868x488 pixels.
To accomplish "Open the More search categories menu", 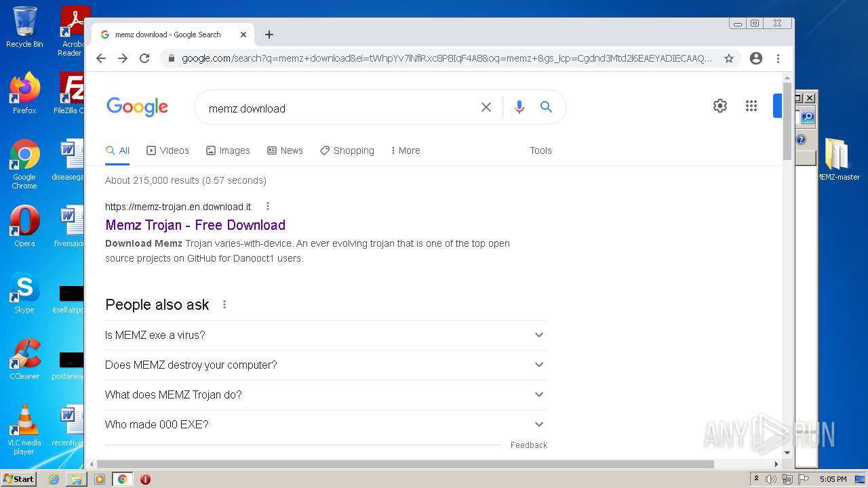I will click(406, 150).
